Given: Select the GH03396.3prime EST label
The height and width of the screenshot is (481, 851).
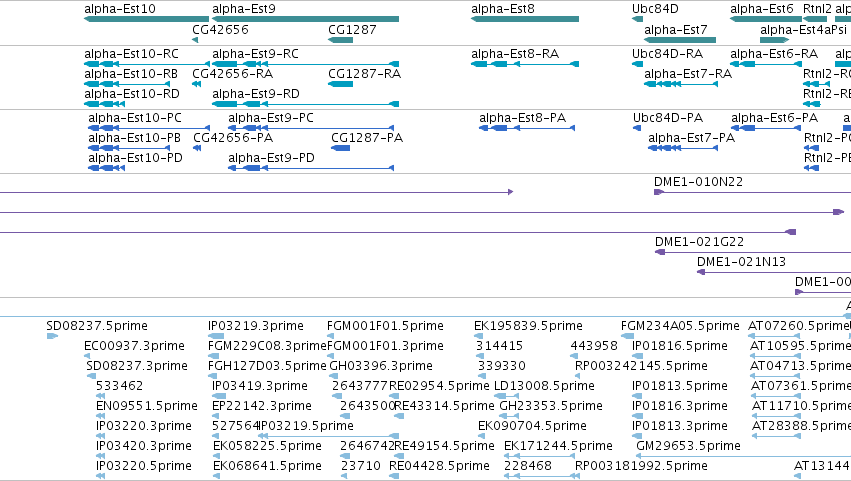Looking at the screenshot, I should tap(380, 366).
